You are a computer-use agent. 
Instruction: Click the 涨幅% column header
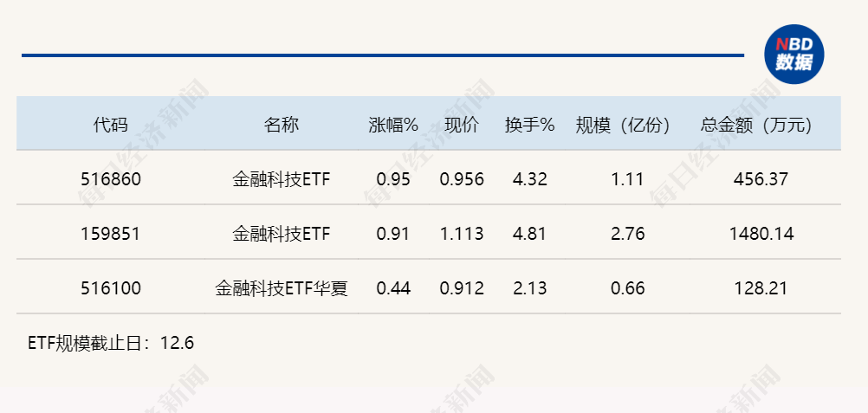[x=393, y=126]
